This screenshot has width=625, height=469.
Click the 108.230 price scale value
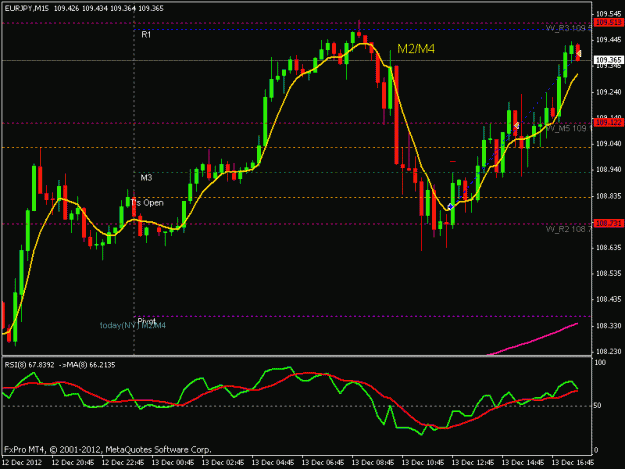tap(608, 351)
